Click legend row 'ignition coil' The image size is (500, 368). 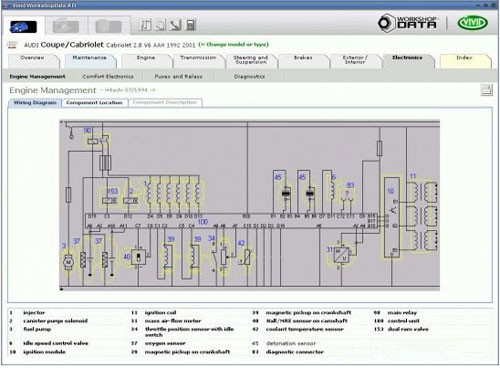click(160, 312)
